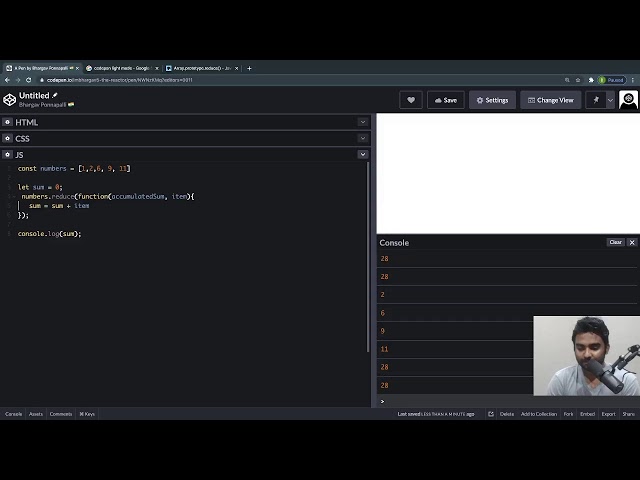
Task: Love this pen with the heart button
Action: [411, 100]
